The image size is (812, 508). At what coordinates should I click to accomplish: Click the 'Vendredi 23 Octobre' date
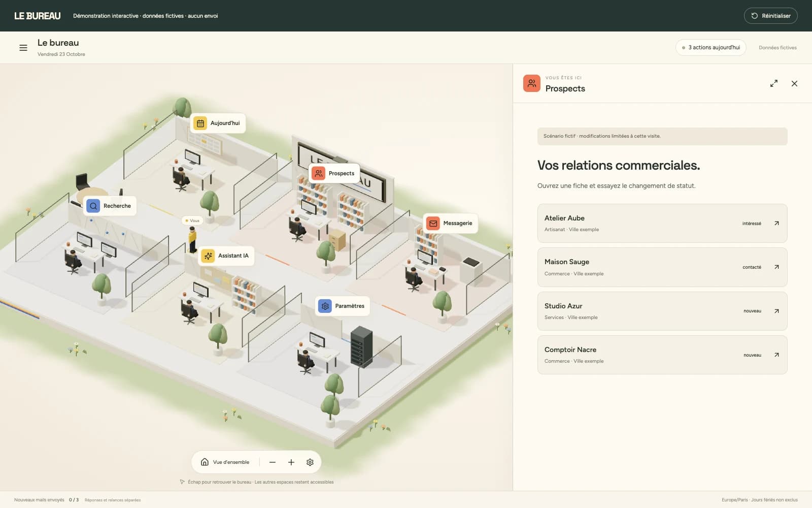61,54
